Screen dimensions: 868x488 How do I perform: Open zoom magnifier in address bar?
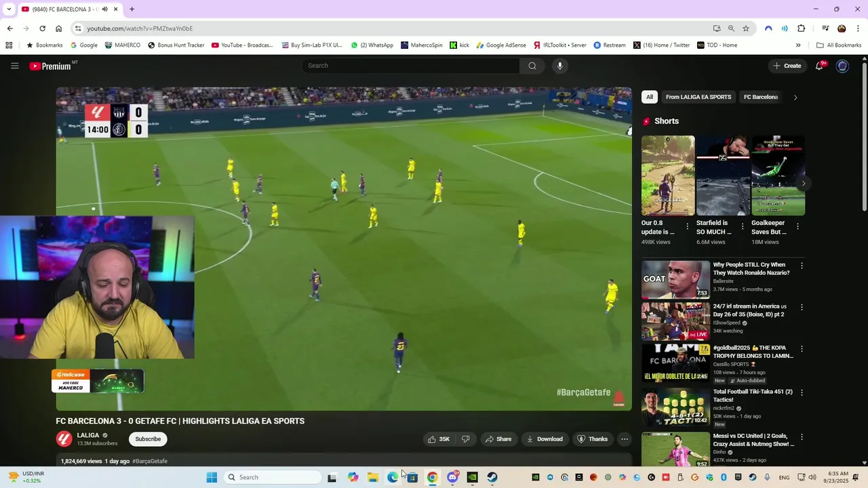click(731, 28)
